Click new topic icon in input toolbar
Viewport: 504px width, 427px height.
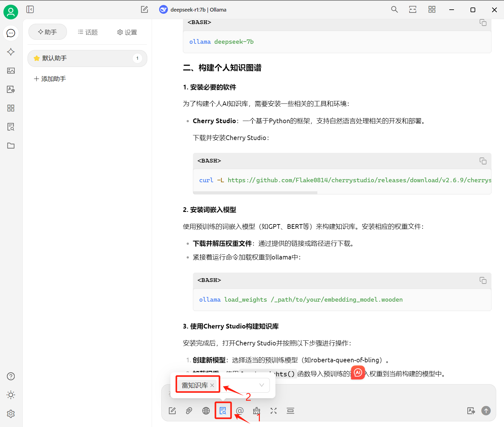172,411
